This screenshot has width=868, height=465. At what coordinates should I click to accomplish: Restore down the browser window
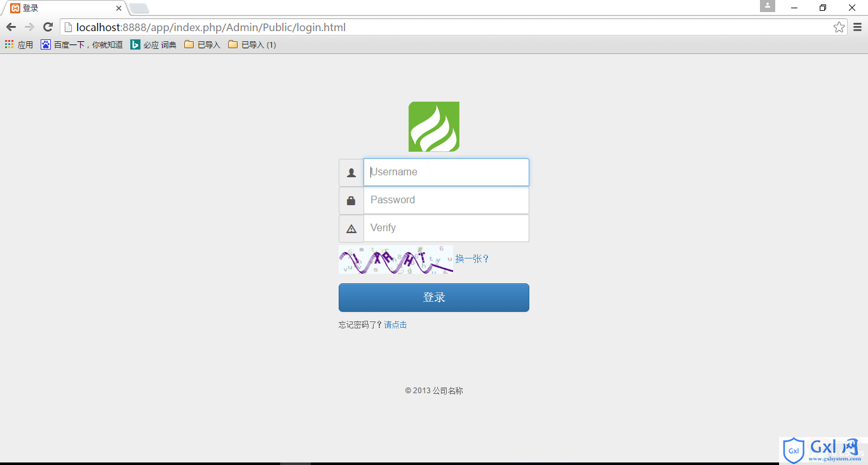823,8
